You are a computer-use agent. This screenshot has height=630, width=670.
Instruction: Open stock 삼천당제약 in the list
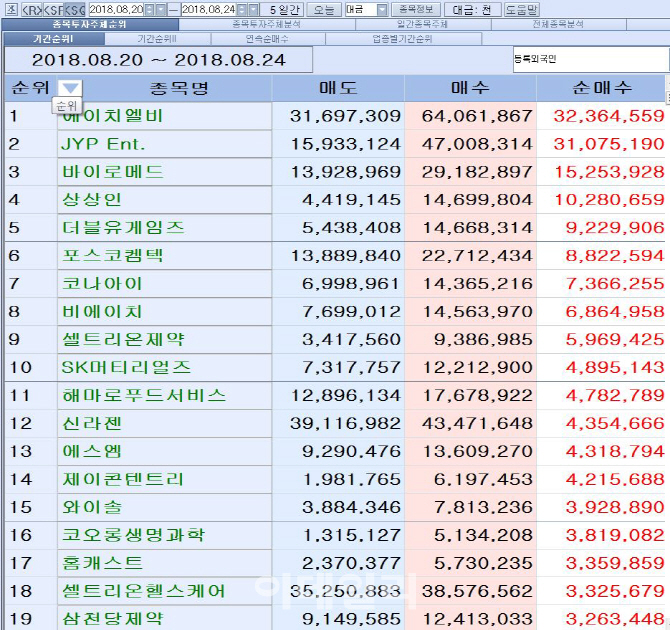(x=164, y=618)
